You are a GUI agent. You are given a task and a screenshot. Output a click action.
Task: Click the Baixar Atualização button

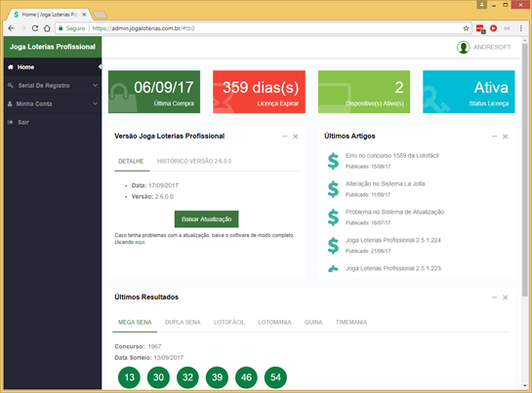coord(207,219)
